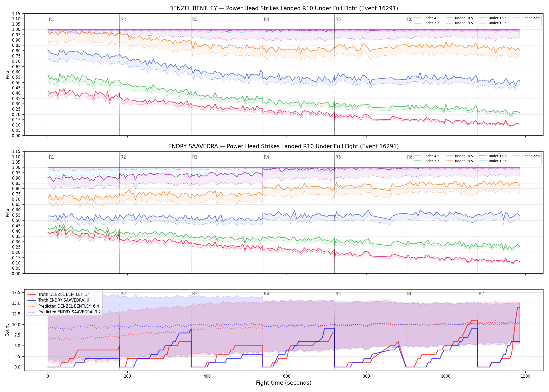
Task: Click cyan line swatch for 'under 19.5' in Denzel legend
Action: coord(483,23)
